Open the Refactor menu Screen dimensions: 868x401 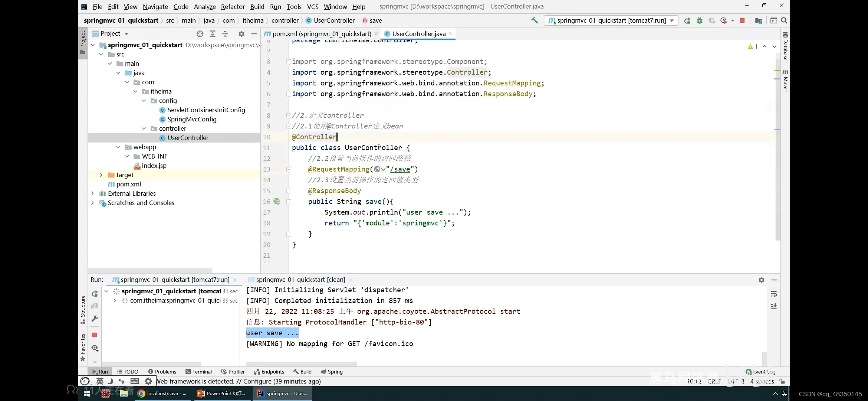click(233, 6)
